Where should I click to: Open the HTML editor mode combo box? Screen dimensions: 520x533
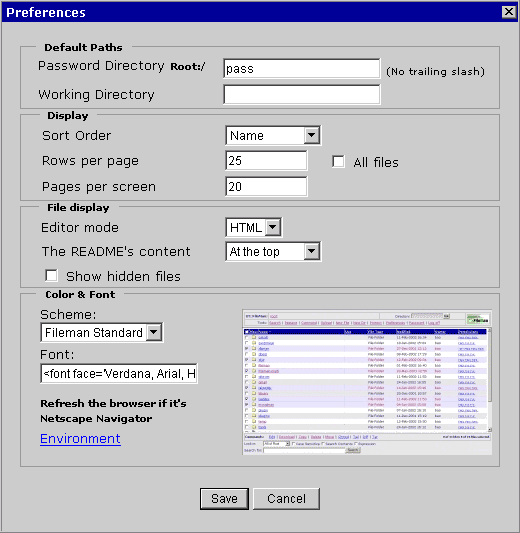coord(254,227)
